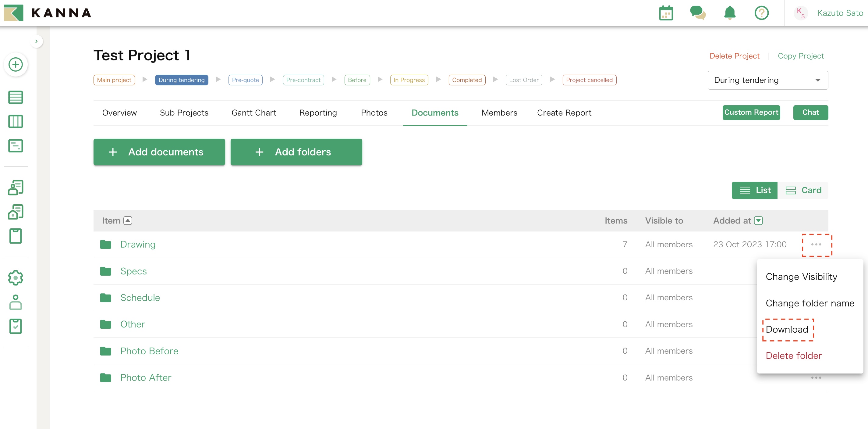Viewport: 868px width, 429px height.
Task: Click the notification bell icon
Action: pyautogui.click(x=729, y=13)
